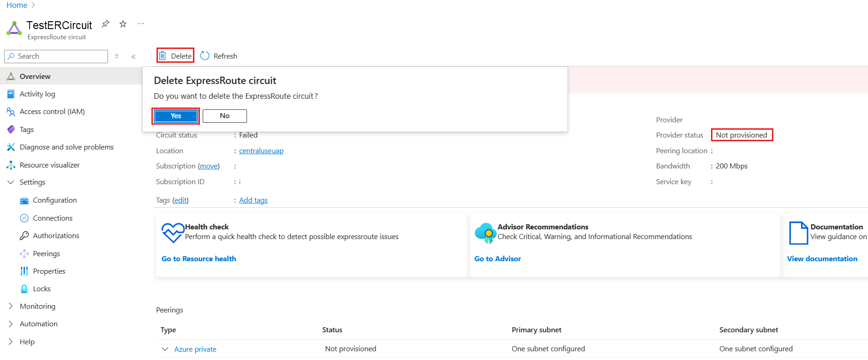Open Resource visualizer page

click(49, 165)
